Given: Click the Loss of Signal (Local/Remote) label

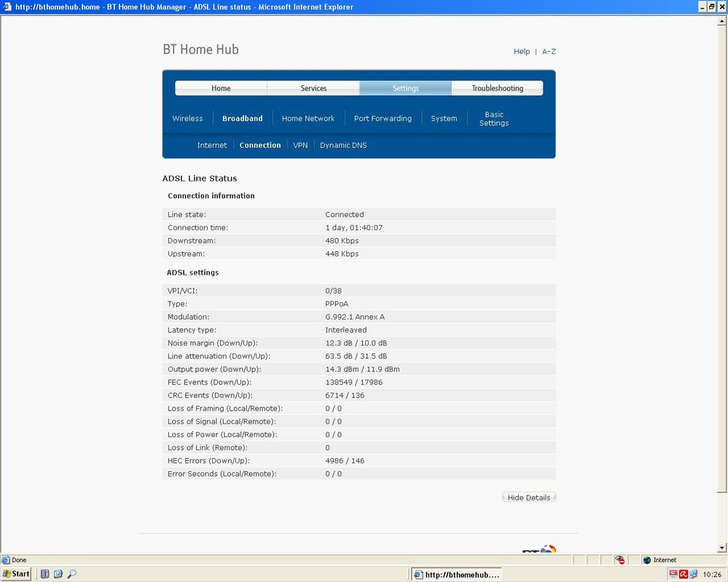Looking at the screenshot, I should pos(222,422).
